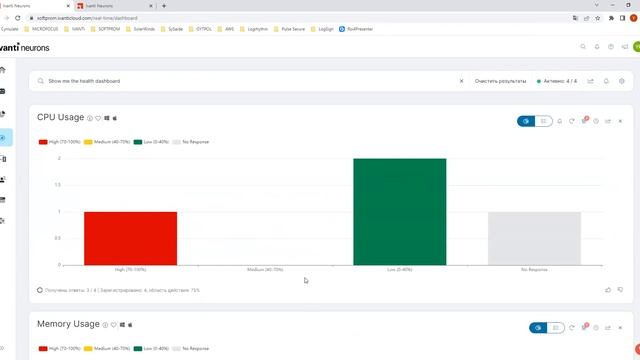Switch Memory Usage card to table view
Screen dimensions: 640x360
(x=556, y=328)
